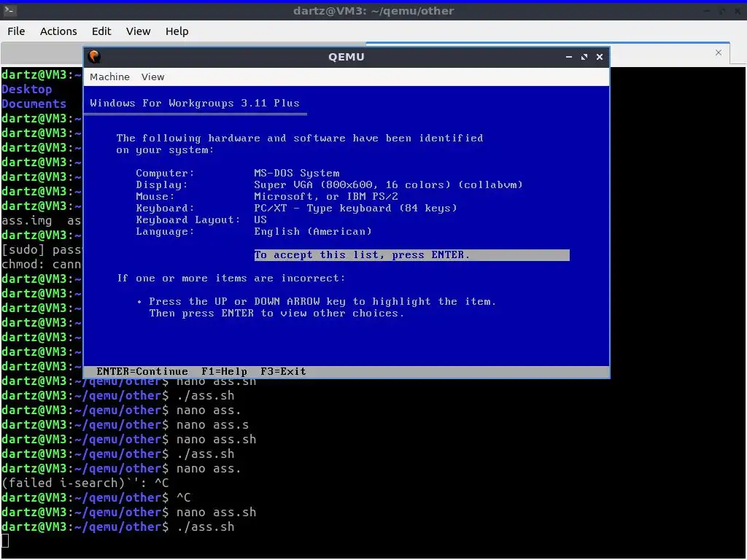The image size is (747, 560).
Task: Close the QEMU window
Action: pyautogui.click(x=600, y=57)
